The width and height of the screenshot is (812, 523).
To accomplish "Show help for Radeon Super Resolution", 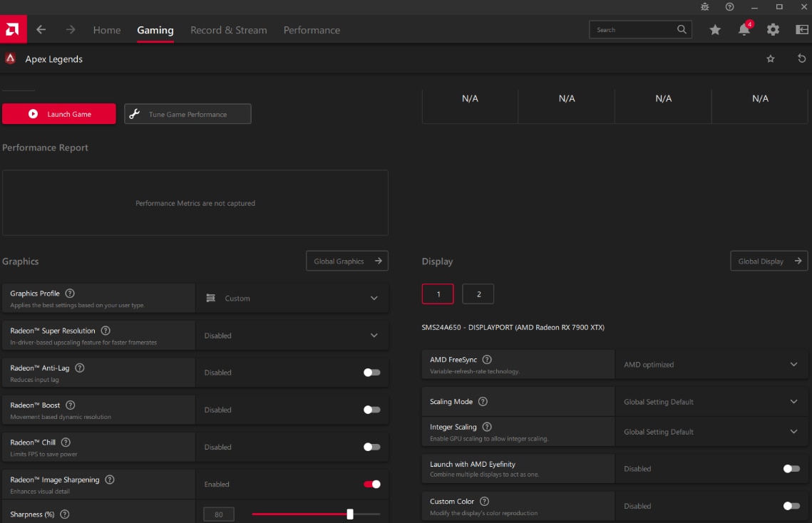I will pos(106,331).
